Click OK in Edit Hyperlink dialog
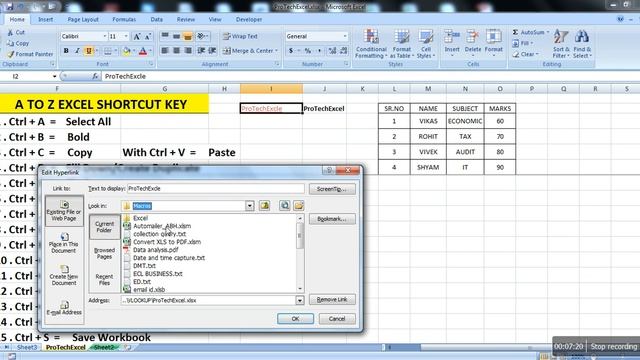 coord(296,319)
